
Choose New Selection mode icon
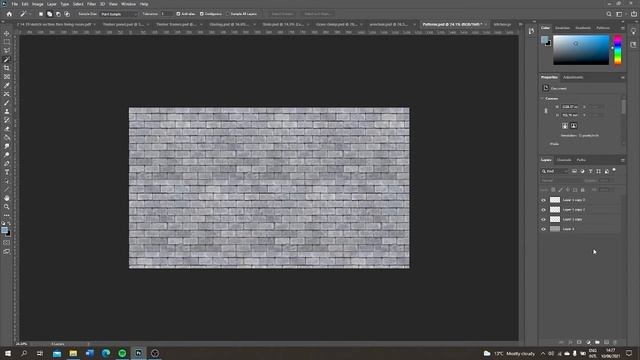click(x=41, y=14)
